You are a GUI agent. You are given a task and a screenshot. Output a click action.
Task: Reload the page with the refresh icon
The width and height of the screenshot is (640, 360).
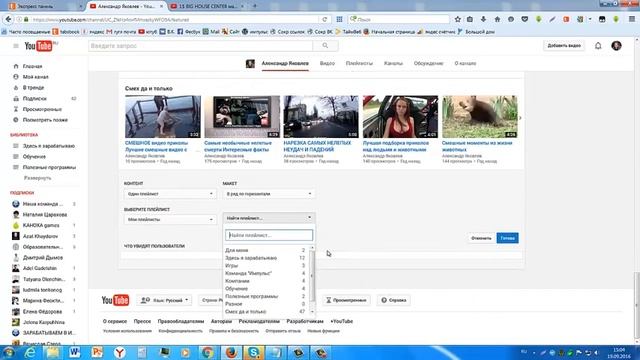[x=324, y=19]
